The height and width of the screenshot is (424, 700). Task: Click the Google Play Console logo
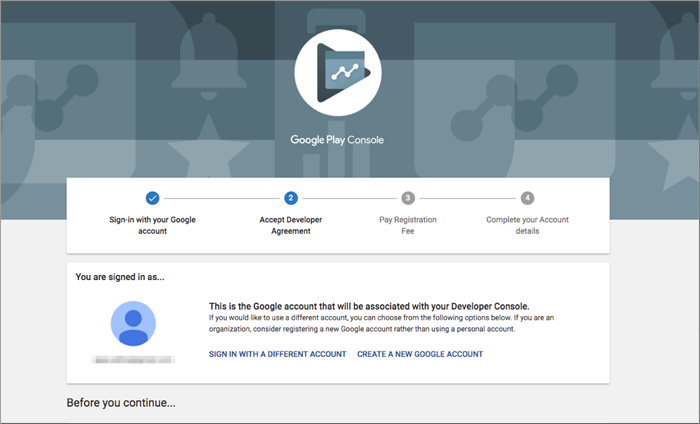336,75
